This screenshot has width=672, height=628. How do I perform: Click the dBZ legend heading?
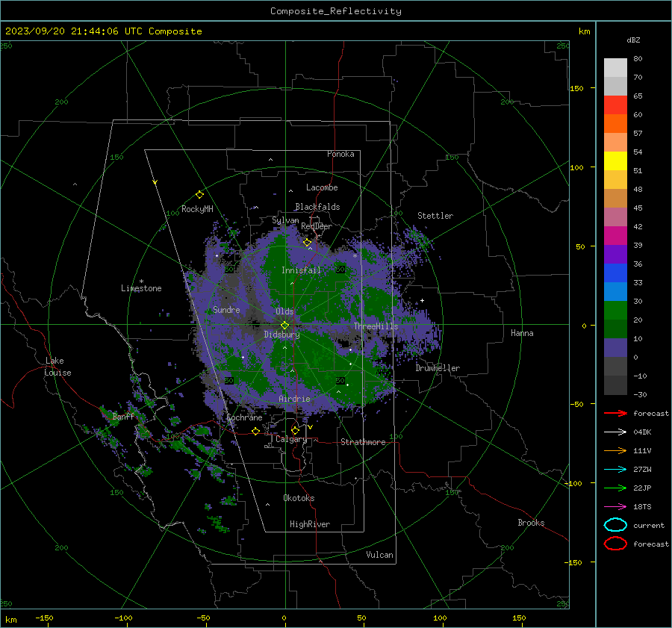coord(633,40)
